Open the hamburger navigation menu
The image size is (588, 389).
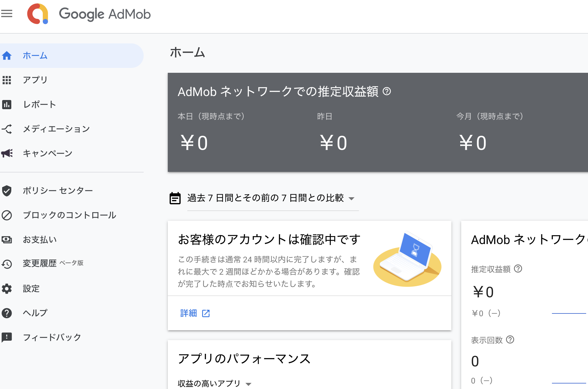(x=7, y=13)
